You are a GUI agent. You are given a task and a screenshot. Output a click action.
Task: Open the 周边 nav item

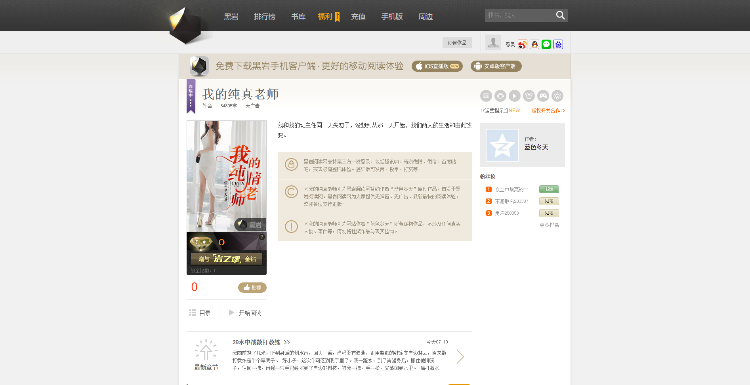tap(426, 16)
